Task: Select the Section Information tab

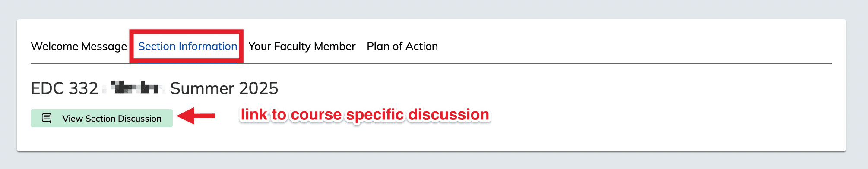Action: point(187,46)
